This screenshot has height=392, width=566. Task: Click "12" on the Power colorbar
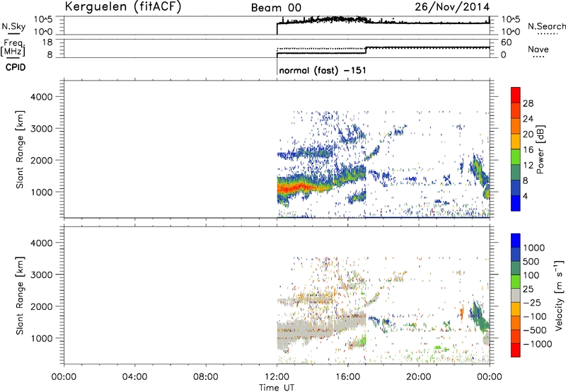(528, 166)
